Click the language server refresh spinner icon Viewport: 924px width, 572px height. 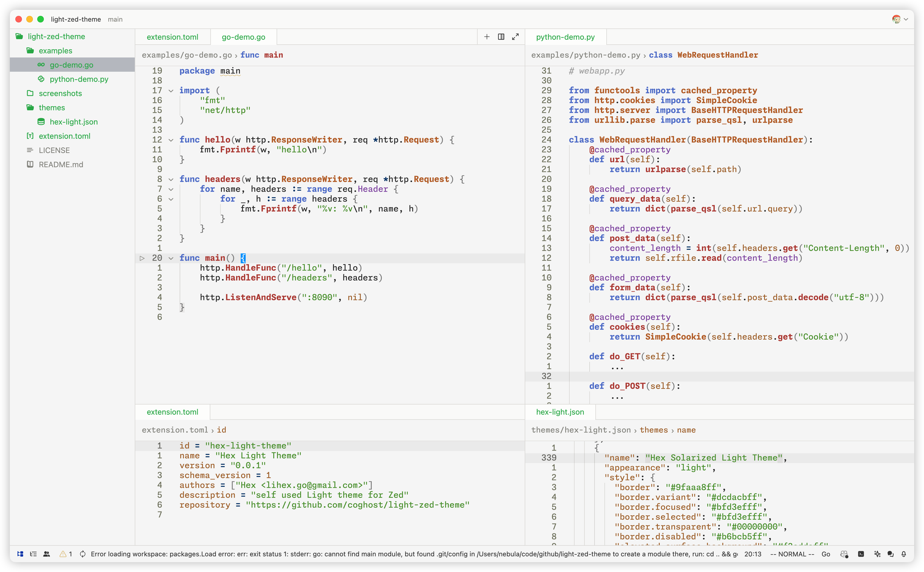(x=83, y=554)
